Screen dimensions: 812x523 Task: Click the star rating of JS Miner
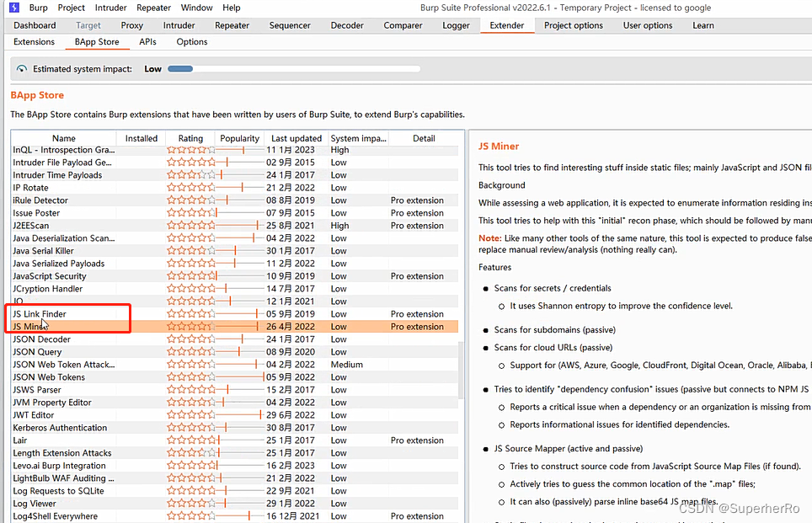[190, 327]
